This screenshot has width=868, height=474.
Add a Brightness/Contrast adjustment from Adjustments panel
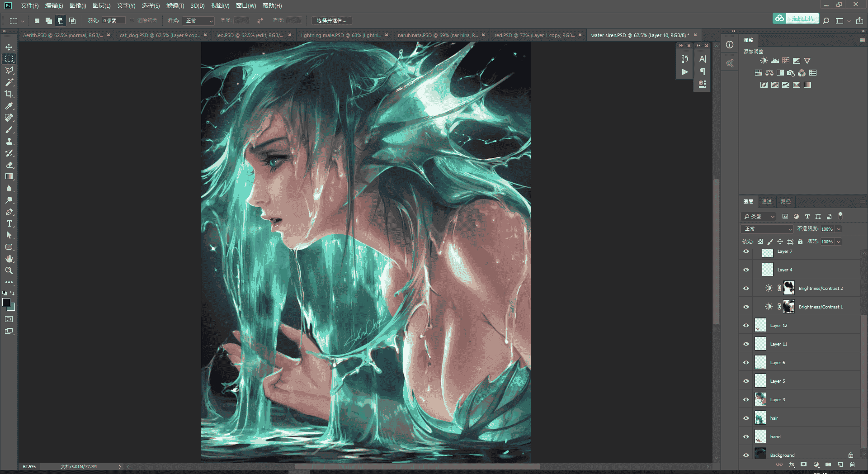coord(764,61)
